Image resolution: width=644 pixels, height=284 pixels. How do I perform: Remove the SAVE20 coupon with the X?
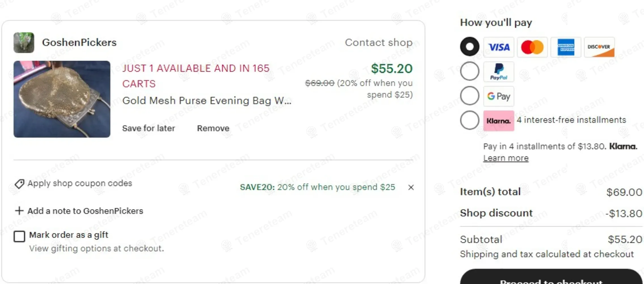tap(411, 187)
